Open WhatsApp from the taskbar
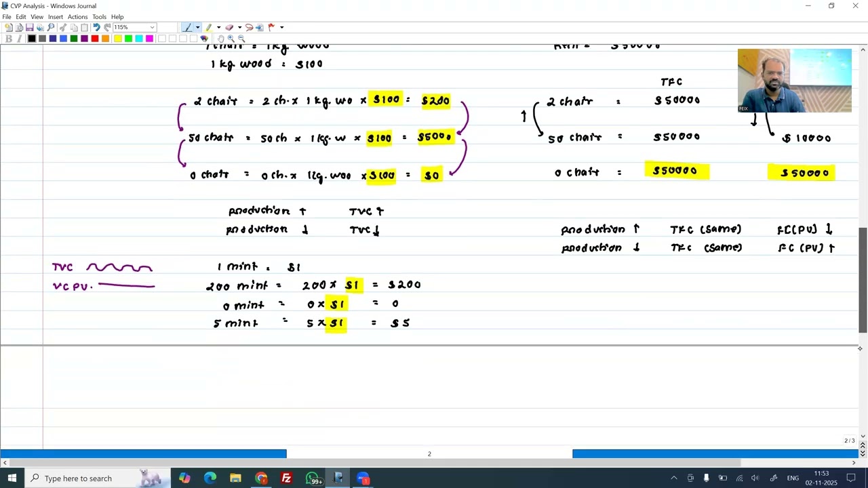The width and height of the screenshot is (868, 488). (313, 479)
